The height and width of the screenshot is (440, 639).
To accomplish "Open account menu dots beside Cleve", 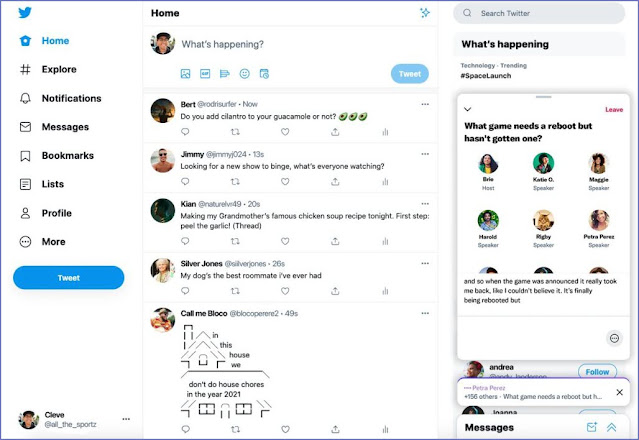I will (126, 419).
